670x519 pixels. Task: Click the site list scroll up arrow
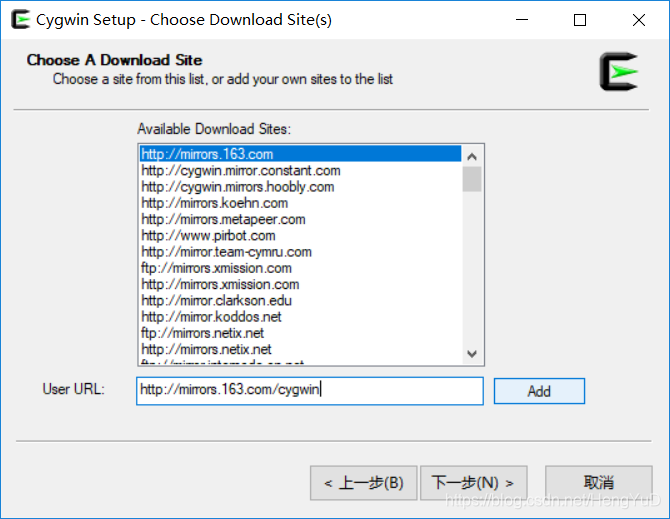472,157
